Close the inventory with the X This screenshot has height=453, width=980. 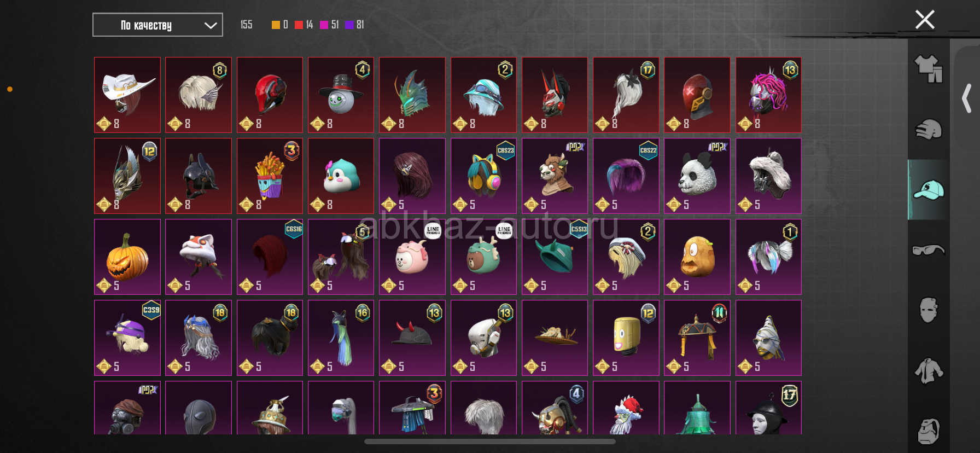[x=925, y=20]
